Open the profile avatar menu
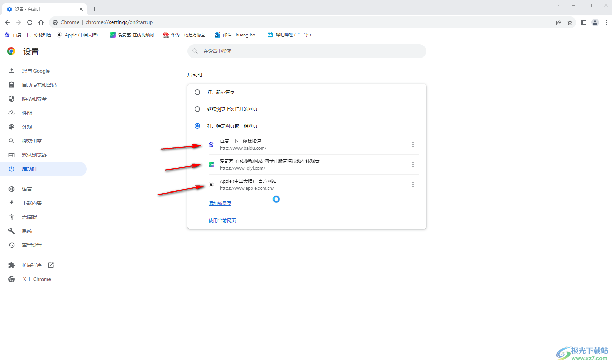This screenshot has height=364, width=612. click(595, 22)
